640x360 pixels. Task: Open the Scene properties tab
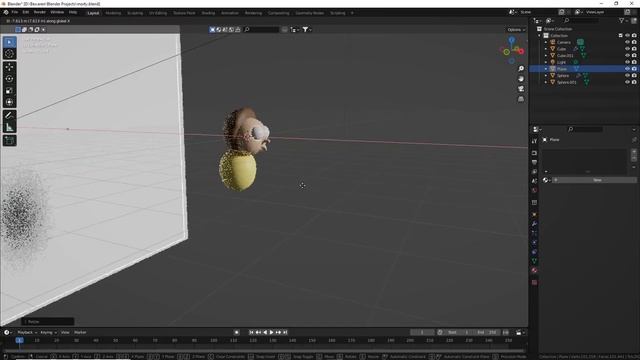pyautogui.click(x=534, y=181)
